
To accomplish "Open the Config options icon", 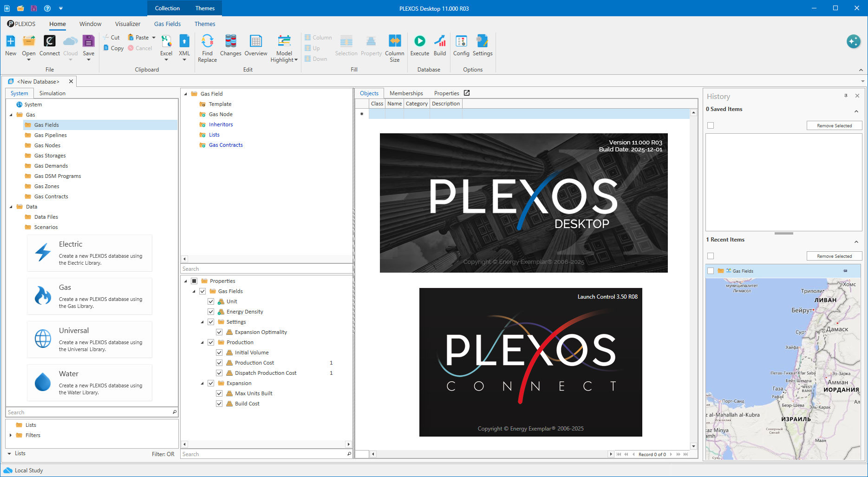I will coord(461,42).
